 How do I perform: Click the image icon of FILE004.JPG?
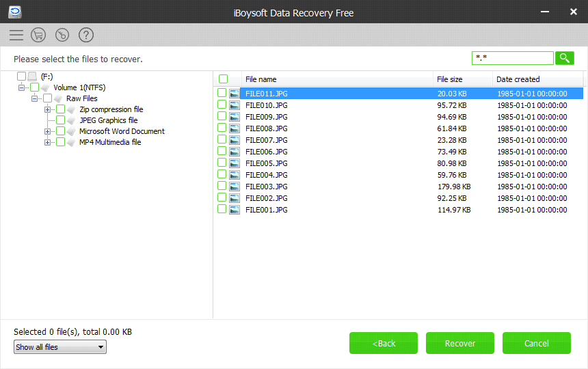coord(235,175)
